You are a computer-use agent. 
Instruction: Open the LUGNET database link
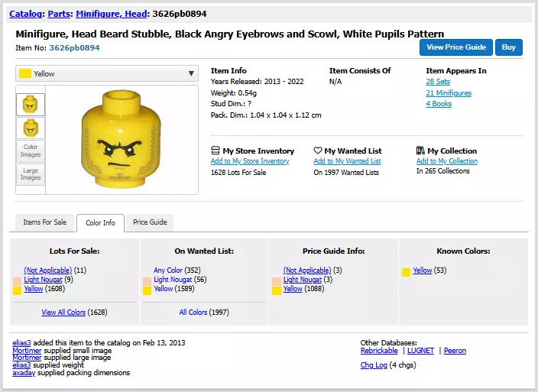point(420,351)
